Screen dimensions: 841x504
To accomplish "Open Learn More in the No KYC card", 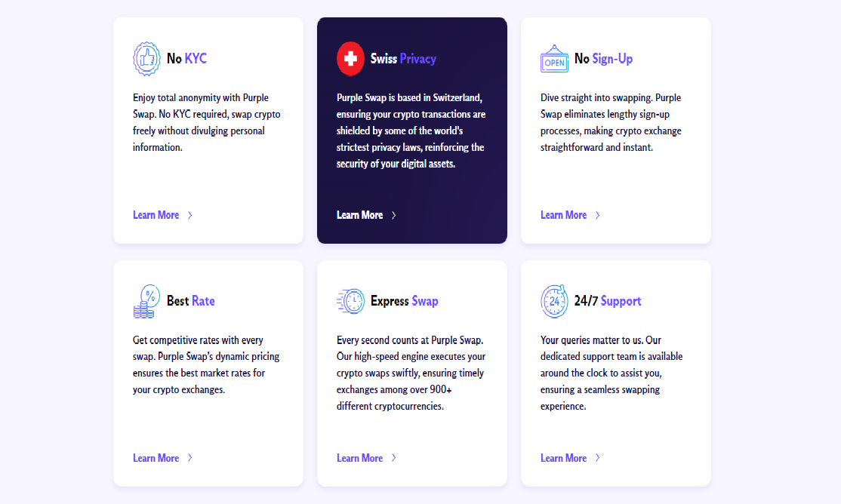I will click(x=156, y=215).
